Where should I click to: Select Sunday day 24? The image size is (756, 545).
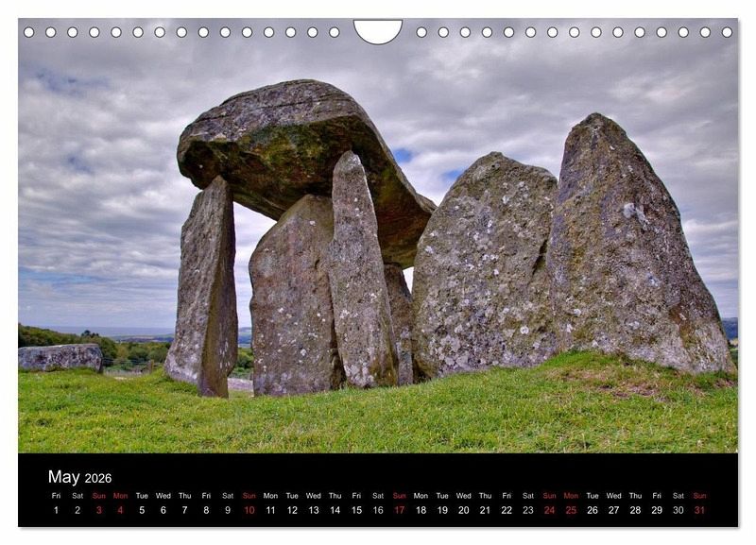550,510
